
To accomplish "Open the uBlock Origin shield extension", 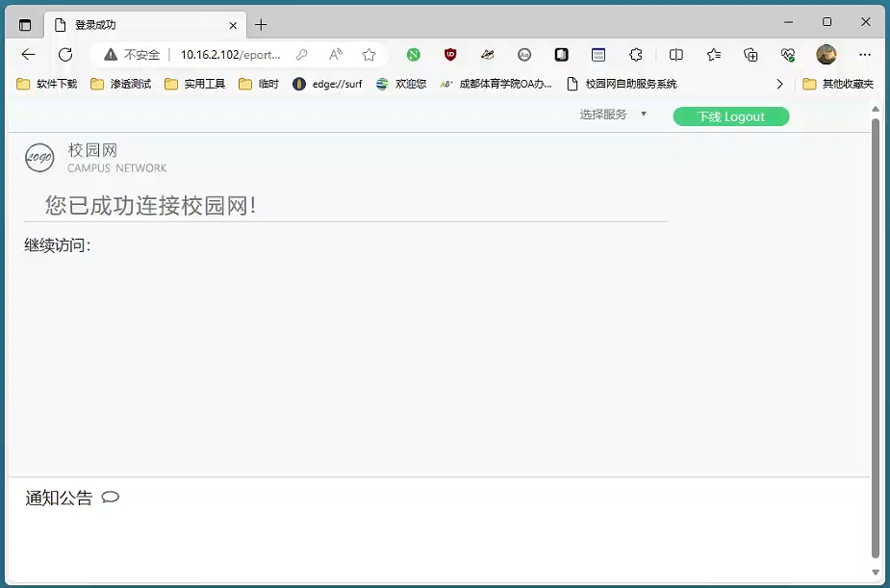I will [x=450, y=55].
